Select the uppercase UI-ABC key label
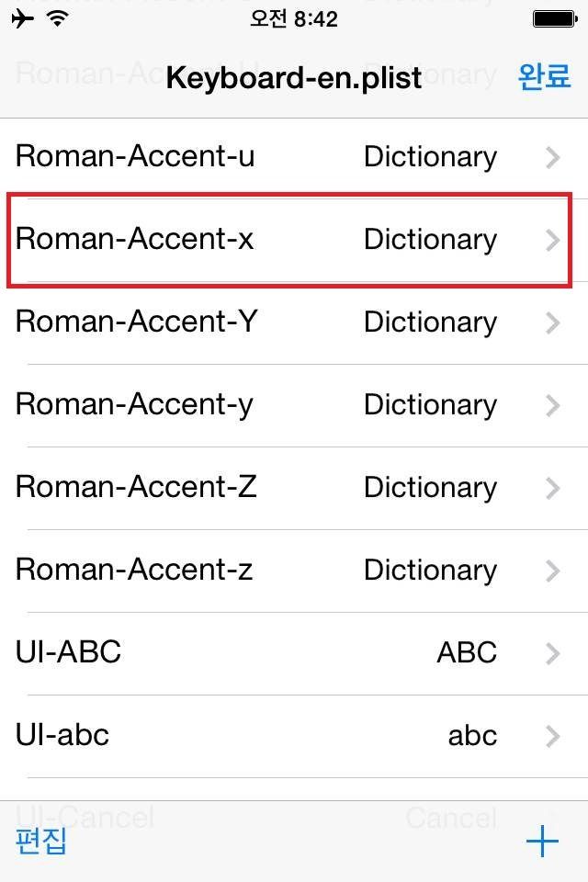 click(68, 653)
